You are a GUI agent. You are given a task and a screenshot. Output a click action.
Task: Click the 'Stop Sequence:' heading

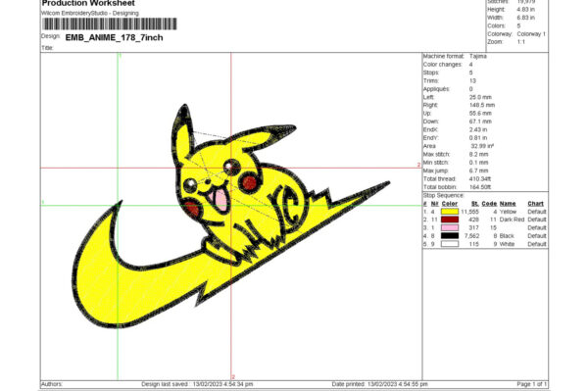[444, 195]
